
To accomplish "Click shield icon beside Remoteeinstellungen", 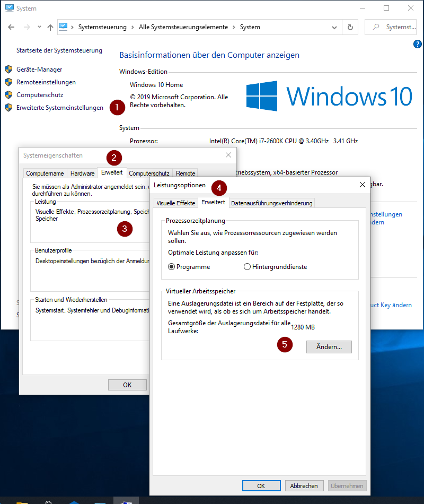I will [x=8, y=82].
